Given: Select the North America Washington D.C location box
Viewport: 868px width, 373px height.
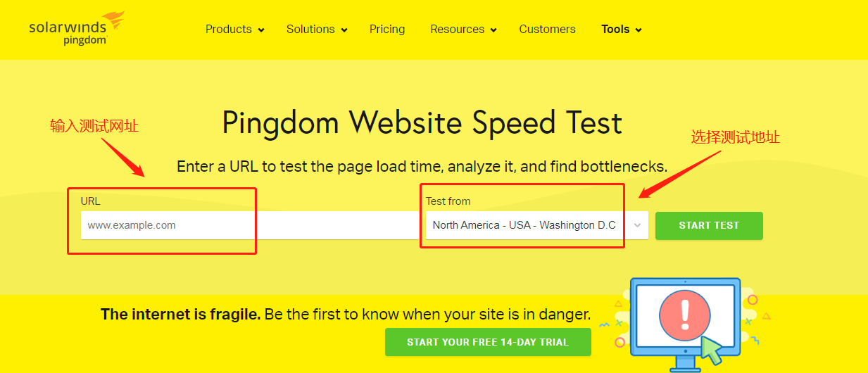Looking at the screenshot, I should pos(524,225).
